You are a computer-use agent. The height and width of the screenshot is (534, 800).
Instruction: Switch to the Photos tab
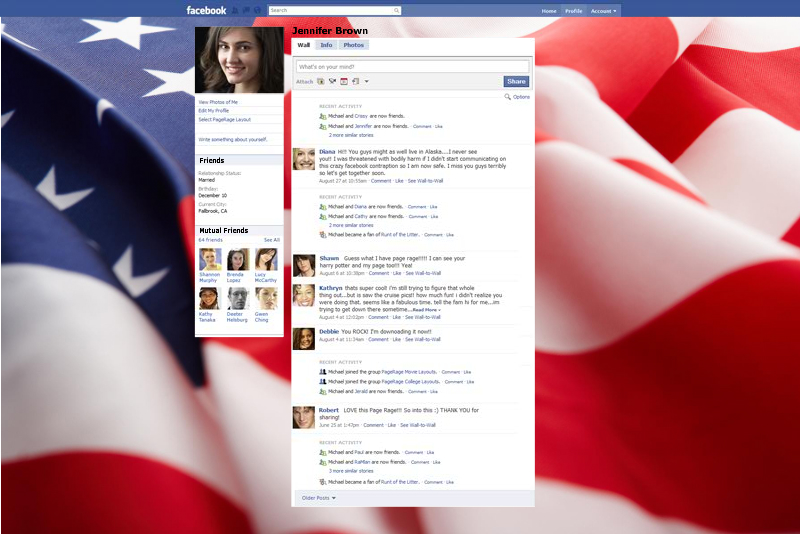coord(354,45)
